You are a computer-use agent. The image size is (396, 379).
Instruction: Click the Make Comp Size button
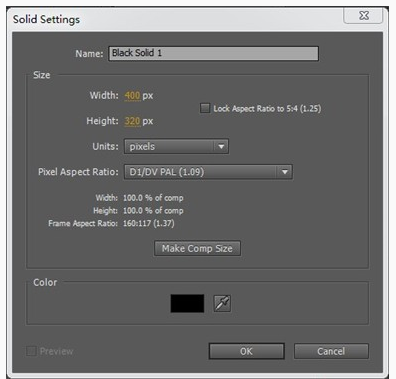tap(197, 248)
